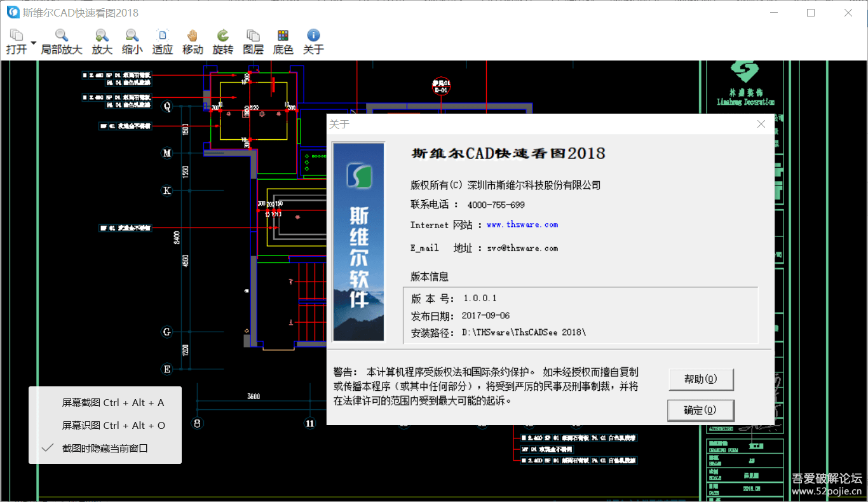Click grid axis bubble K in drawing
The height and width of the screenshot is (502, 868).
(x=167, y=190)
